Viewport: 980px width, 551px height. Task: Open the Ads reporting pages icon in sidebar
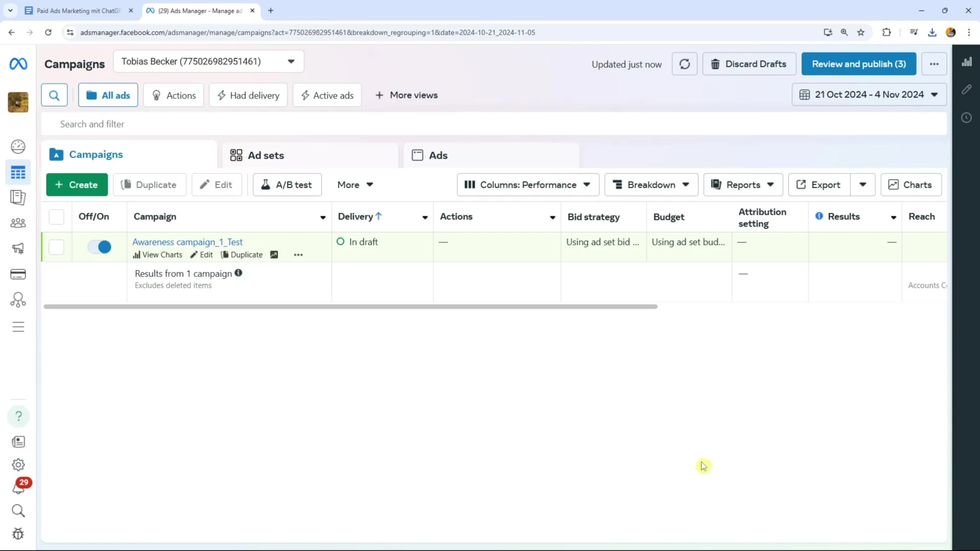(18, 198)
